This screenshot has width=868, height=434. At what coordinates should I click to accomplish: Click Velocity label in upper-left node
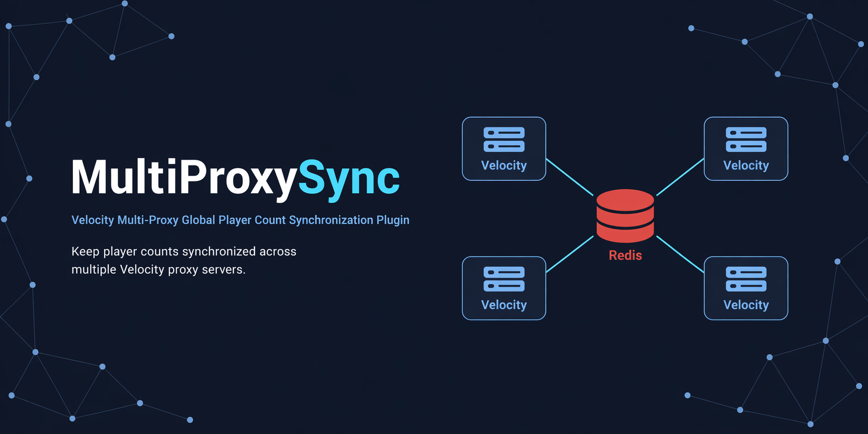pyautogui.click(x=504, y=165)
